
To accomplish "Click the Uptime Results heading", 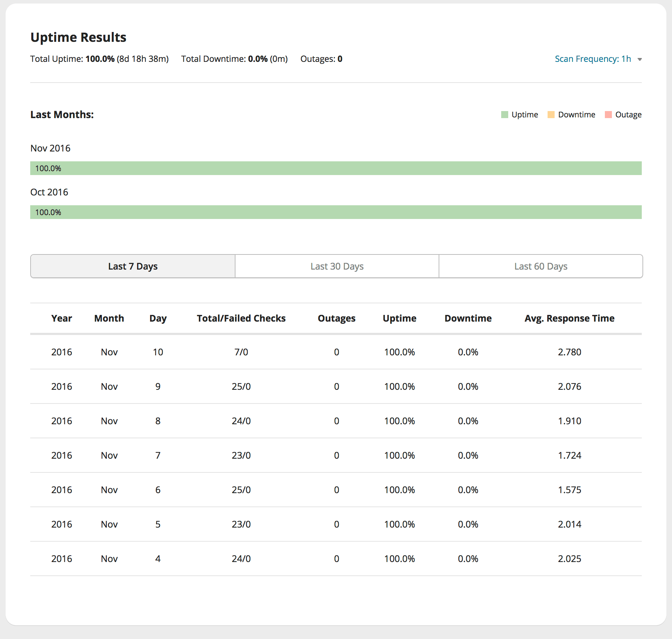I will tap(78, 37).
